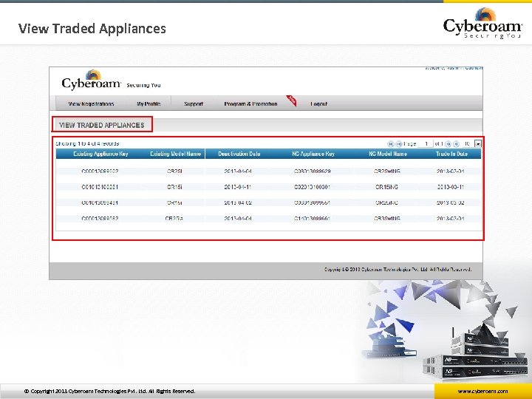The width and height of the screenshot is (532, 399).
Task: Select the trade in date 2013-03-02 cell
Action: point(451,202)
